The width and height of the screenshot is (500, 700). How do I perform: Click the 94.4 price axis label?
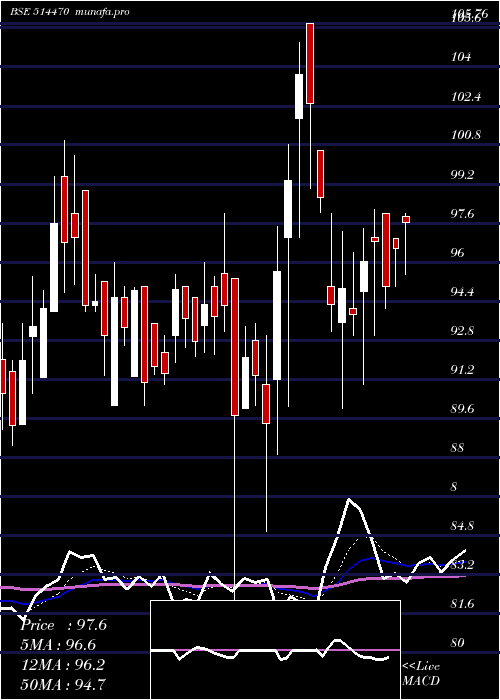click(x=464, y=292)
